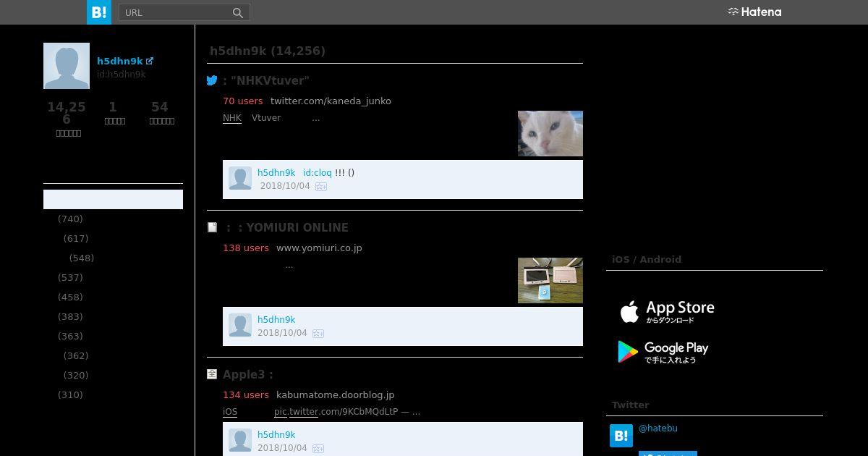Click the page favicon of YOMIURI ONLINE entry
The width and height of the screenshot is (868, 456).
pos(212,227)
